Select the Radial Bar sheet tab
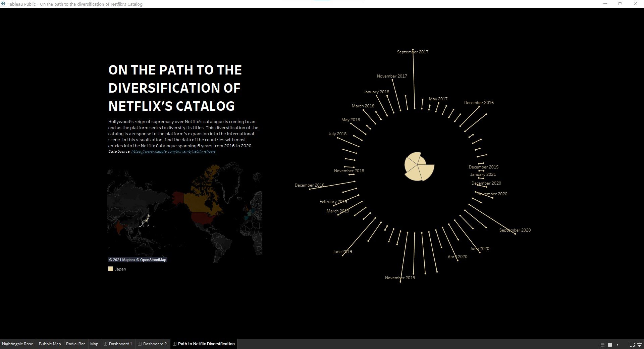This screenshot has height=349, width=644. click(x=75, y=344)
